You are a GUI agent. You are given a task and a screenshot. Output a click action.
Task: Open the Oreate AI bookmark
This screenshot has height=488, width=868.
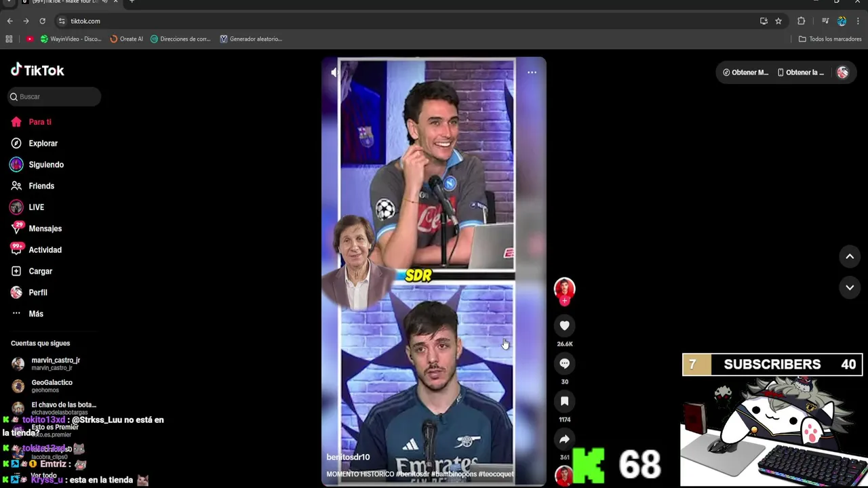click(x=126, y=39)
